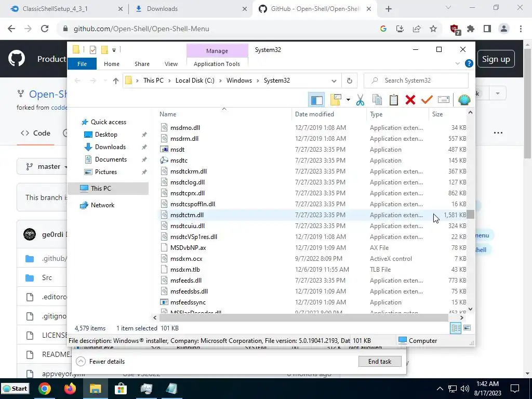Screen dimensions: 532x399
Task: Click End task in Task Manager
Action: click(x=380, y=362)
